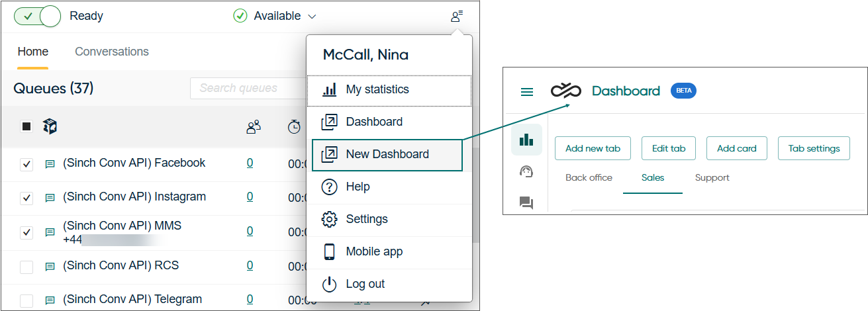Open the chat bubbles icon in sidebar
The width and height of the screenshot is (868, 311).
tap(526, 202)
